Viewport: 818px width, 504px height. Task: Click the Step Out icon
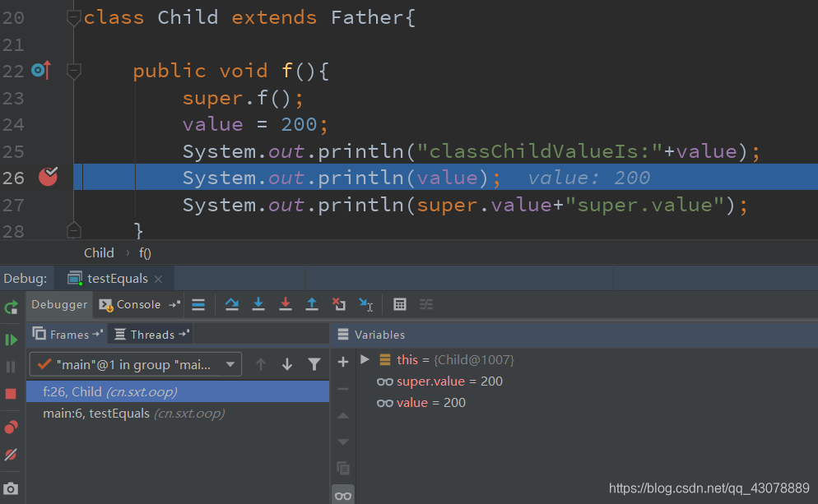(x=311, y=304)
